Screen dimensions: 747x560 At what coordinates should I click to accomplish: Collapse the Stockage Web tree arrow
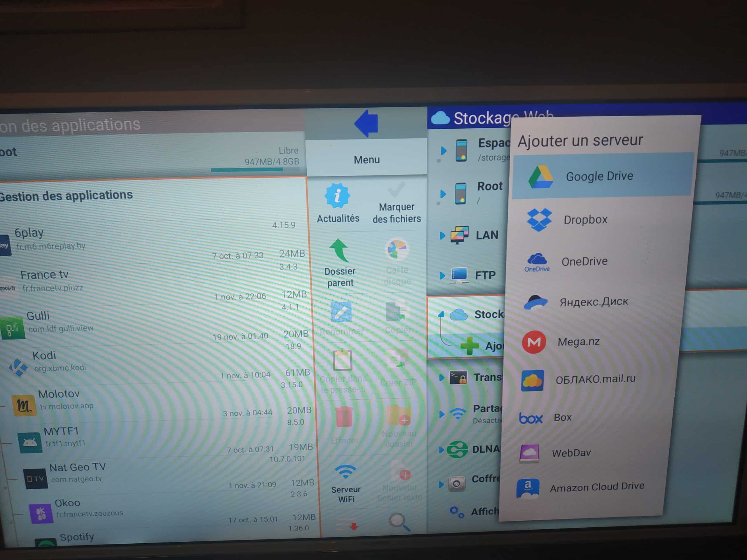[441, 315]
